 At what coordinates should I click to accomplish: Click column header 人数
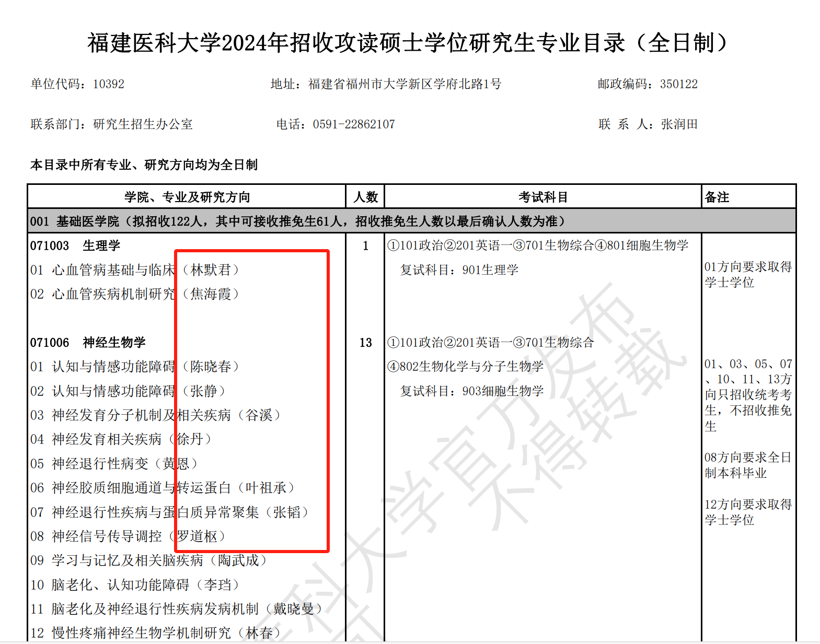coord(366,197)
